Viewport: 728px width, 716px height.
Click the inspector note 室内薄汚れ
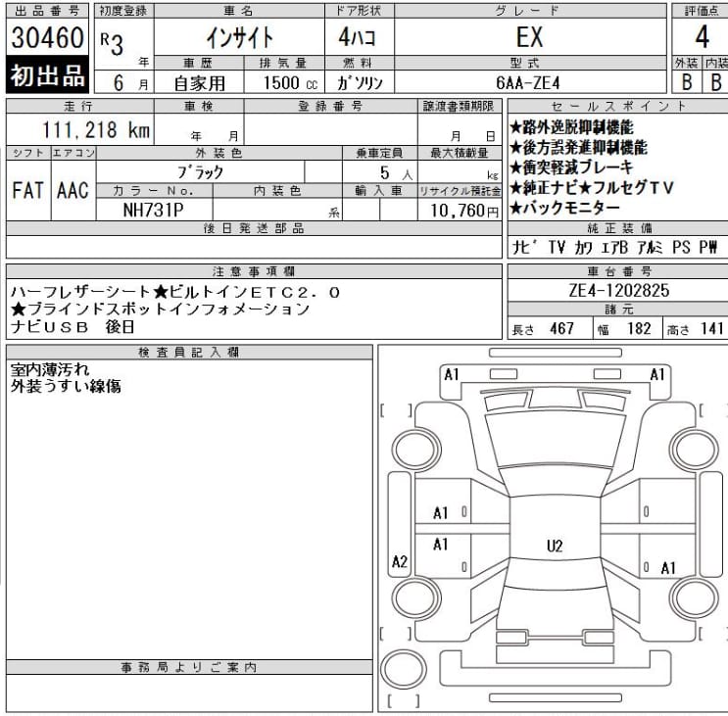50,370
